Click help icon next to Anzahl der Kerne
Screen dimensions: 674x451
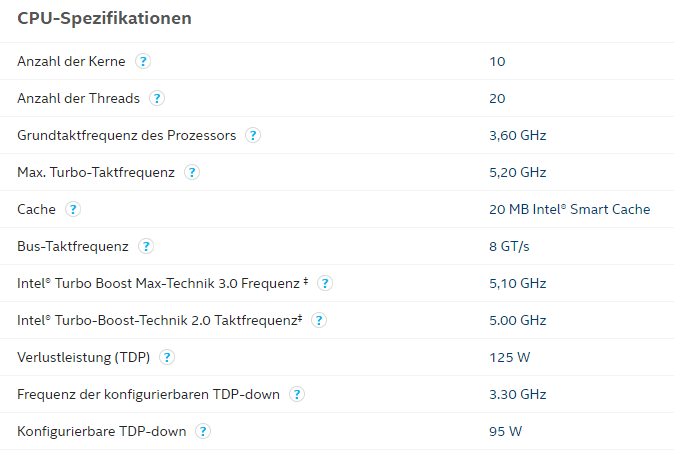point(143,61)
